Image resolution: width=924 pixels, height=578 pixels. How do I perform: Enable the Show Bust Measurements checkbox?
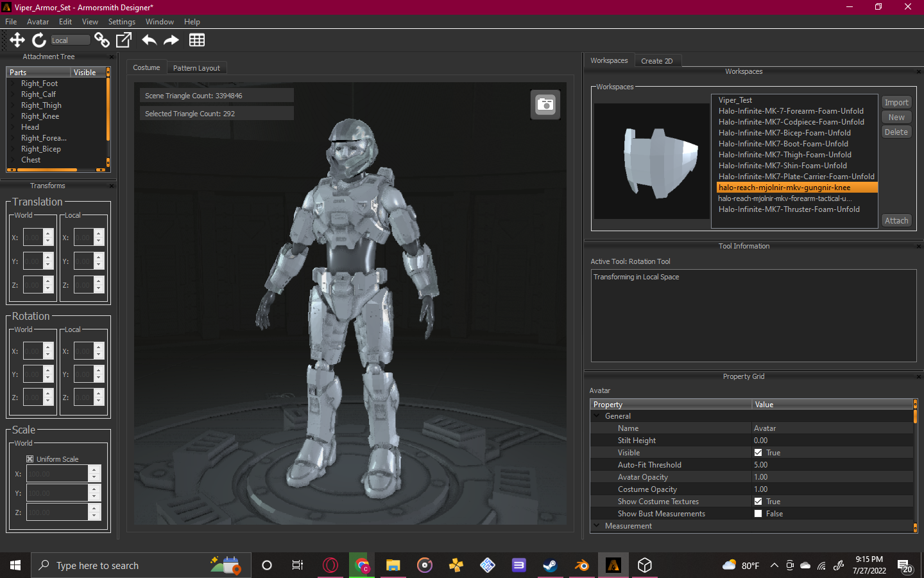(758, 514)
